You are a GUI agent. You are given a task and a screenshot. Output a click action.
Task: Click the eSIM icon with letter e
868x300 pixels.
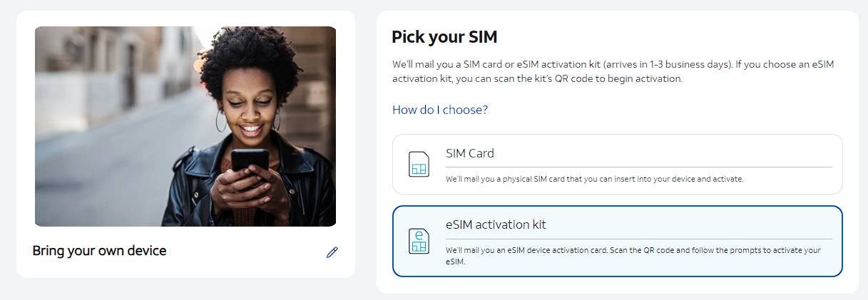click(419, 241)
